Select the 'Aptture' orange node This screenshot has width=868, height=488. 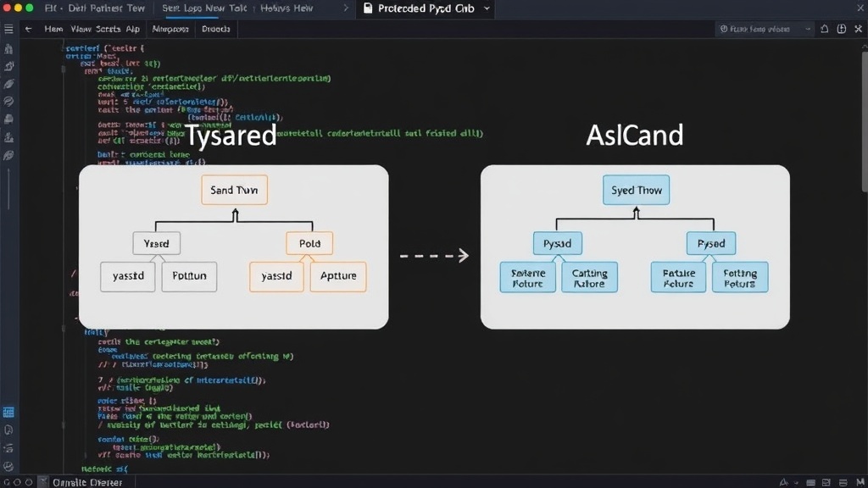click(338, 276)
